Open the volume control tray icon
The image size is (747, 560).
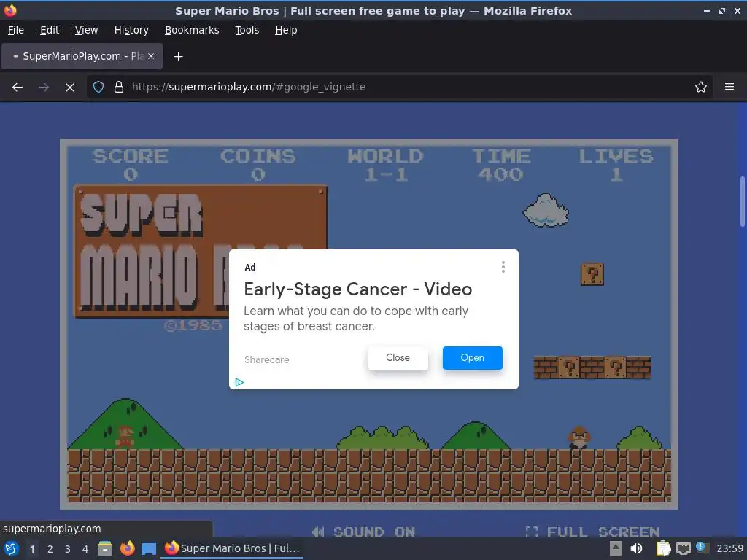636,548
